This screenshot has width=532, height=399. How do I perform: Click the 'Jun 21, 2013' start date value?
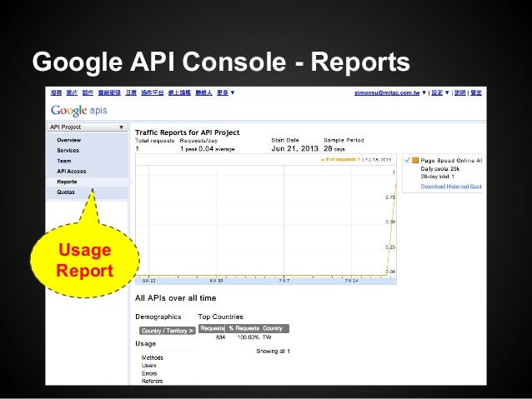pyautogui.click(x=294, y=148)
